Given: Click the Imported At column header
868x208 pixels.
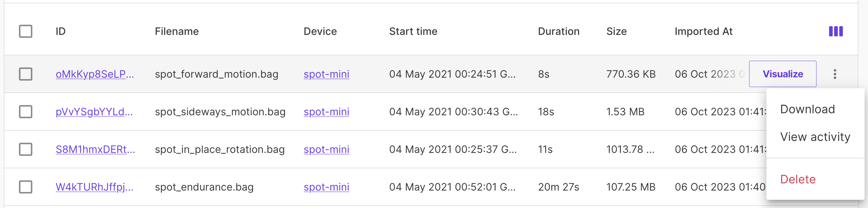Looking at the screenshot, I should 703,31.
